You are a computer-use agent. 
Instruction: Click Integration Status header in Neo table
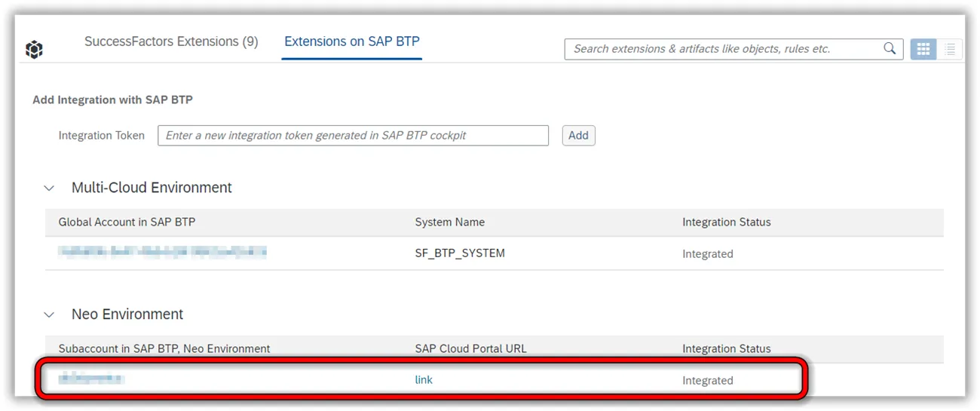tap(727, 348)
